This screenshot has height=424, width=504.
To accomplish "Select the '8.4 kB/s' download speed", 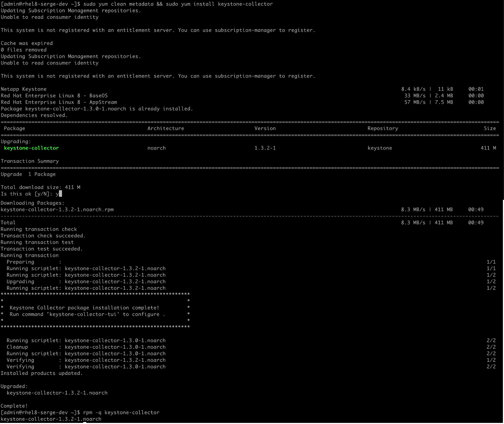I will [x=413, y=89].
